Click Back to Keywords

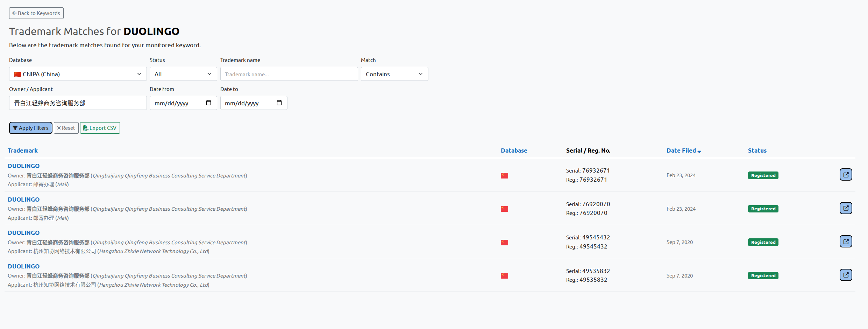click(x=36, y=13)
